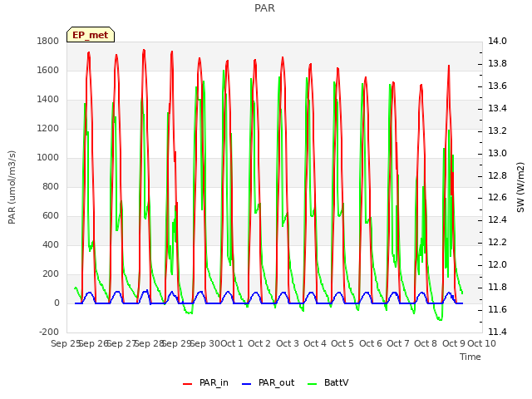Click the 600 left axis value
The image size is (532, 399).
click(51, 216)
